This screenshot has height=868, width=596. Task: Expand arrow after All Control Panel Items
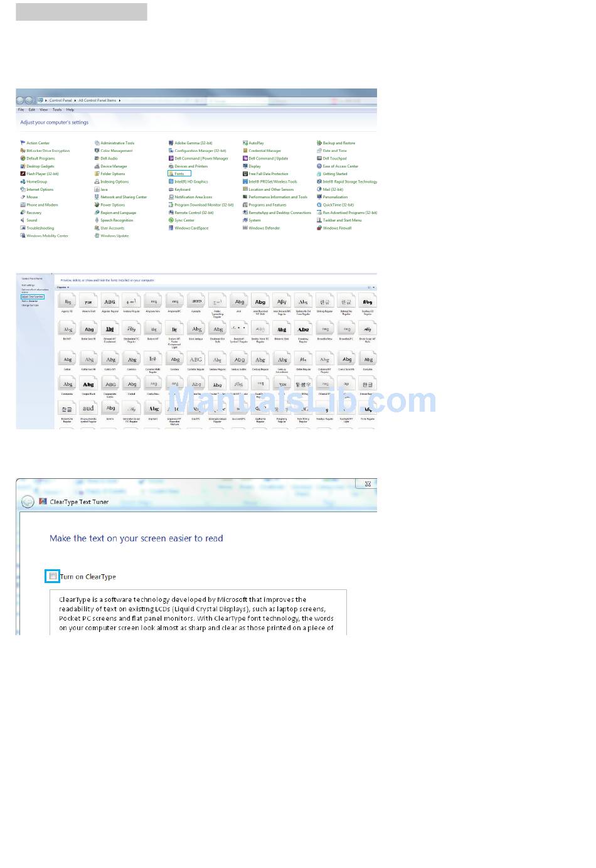[119, 100]
